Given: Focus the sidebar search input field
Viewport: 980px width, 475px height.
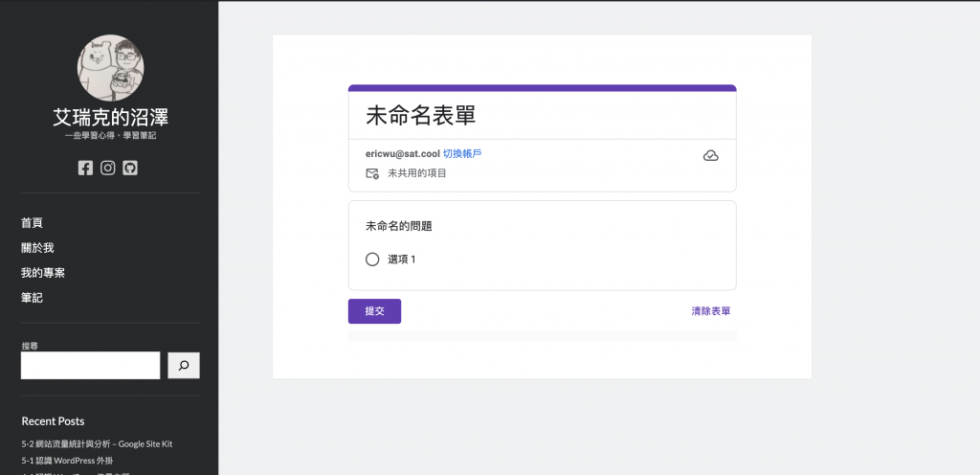Looking at the screenshot, I should [x=91, y=366].
